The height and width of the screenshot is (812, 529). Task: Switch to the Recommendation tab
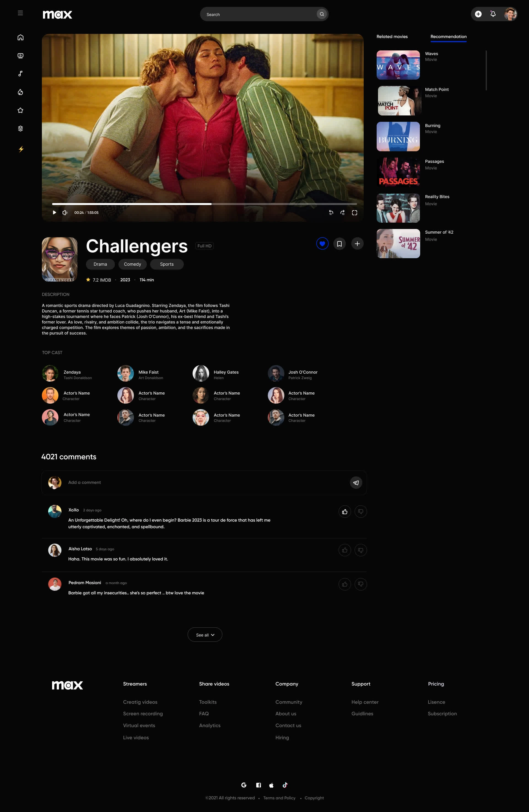(x=449, y=37)
